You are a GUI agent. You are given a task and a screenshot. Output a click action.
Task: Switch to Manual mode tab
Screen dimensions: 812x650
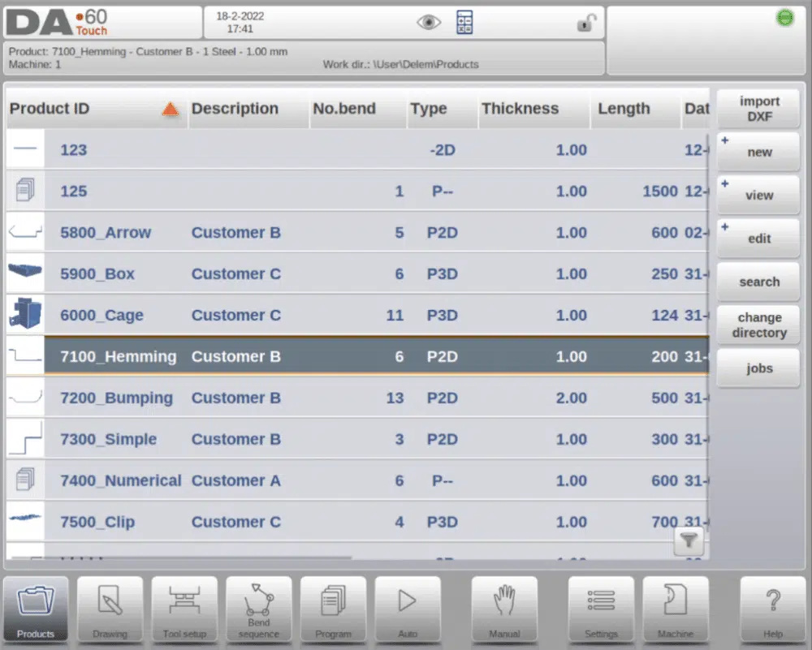tap(504, 610)
